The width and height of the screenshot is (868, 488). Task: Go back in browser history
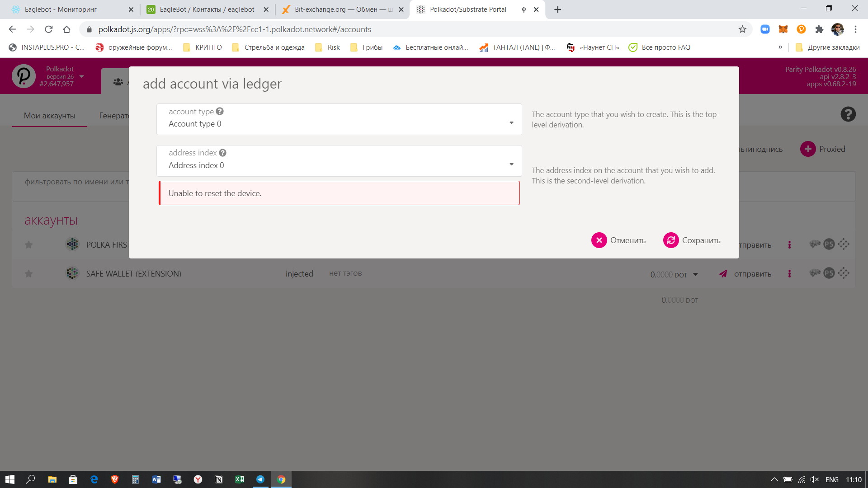12,29
